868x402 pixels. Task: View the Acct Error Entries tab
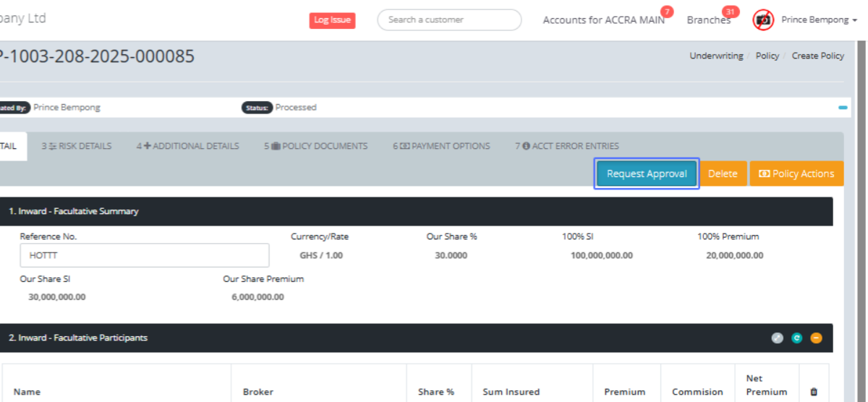coord(566,146)
